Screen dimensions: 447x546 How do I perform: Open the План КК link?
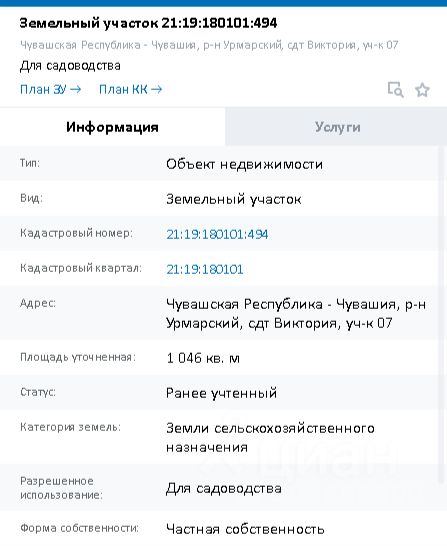click(x=131, y=89)
